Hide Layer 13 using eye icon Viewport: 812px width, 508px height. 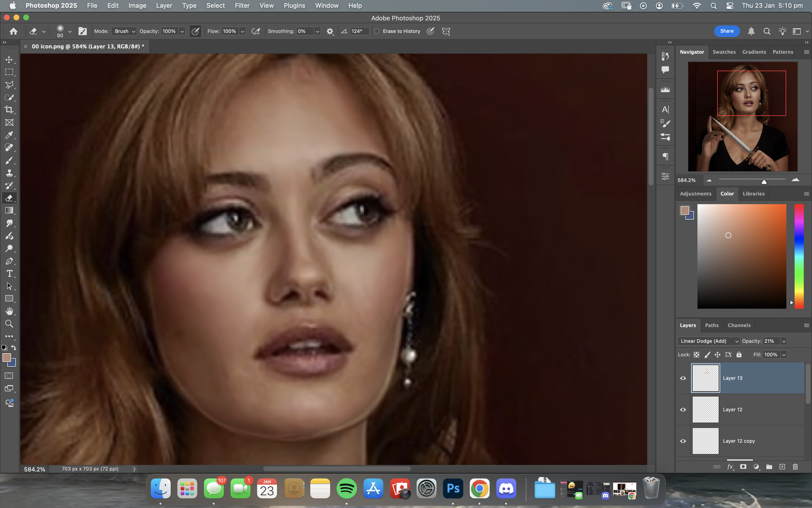tap(683, 378)
